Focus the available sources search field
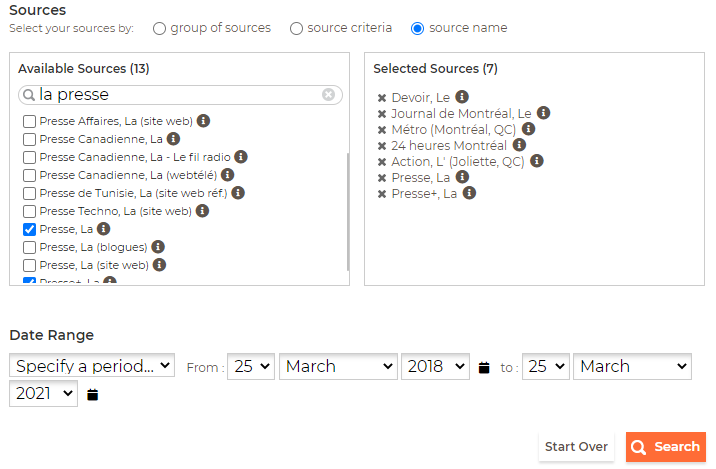The height and width of the screenshot is (469, 716). [178, 95]
